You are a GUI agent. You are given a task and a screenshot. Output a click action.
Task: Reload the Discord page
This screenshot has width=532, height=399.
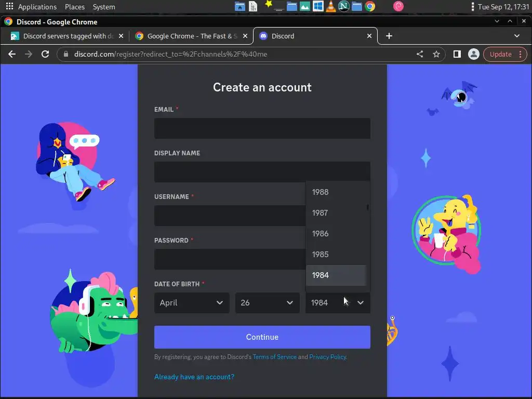click(45, 54)
